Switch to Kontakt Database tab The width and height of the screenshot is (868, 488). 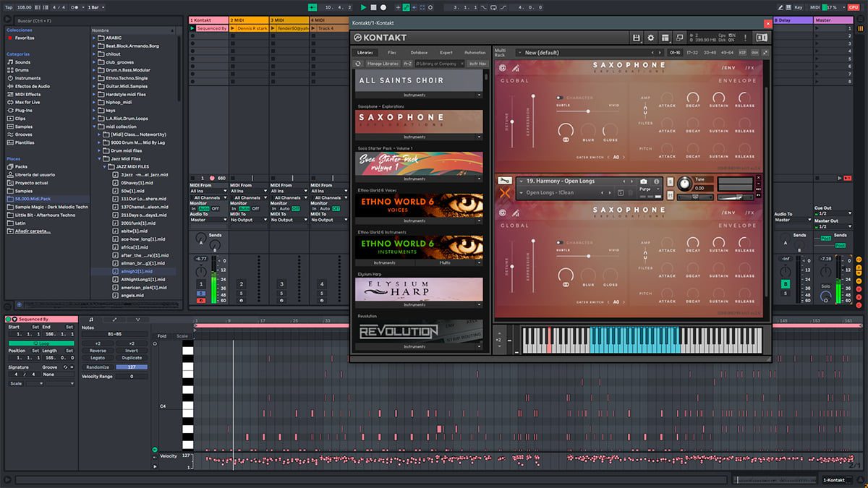419,53
